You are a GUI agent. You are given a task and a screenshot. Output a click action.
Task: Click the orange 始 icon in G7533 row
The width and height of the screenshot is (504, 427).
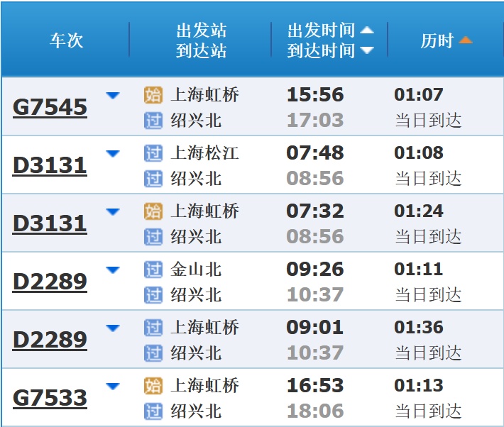(x=153, y=386)
